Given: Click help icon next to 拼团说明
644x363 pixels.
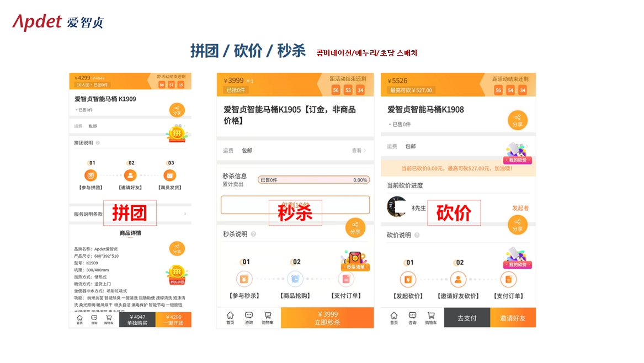Looking at the screenshot, I should coord(98,143).
